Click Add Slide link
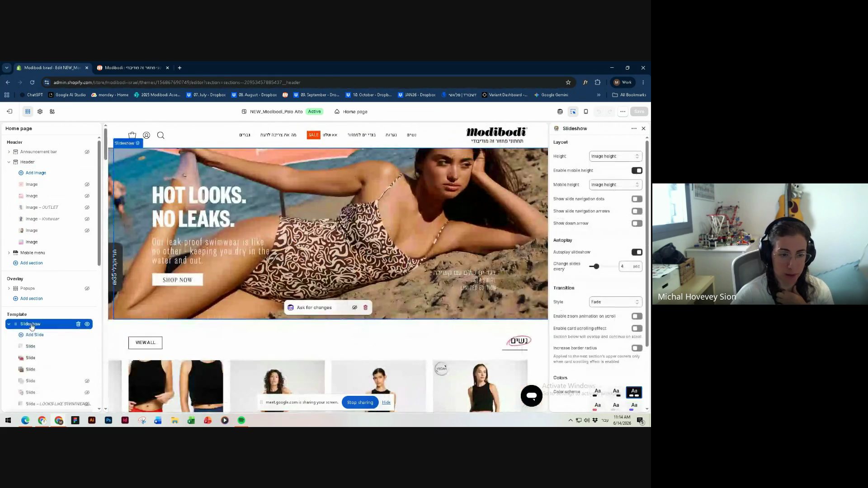The width and height of the screenshot is (868, 488). coord(34,335)
